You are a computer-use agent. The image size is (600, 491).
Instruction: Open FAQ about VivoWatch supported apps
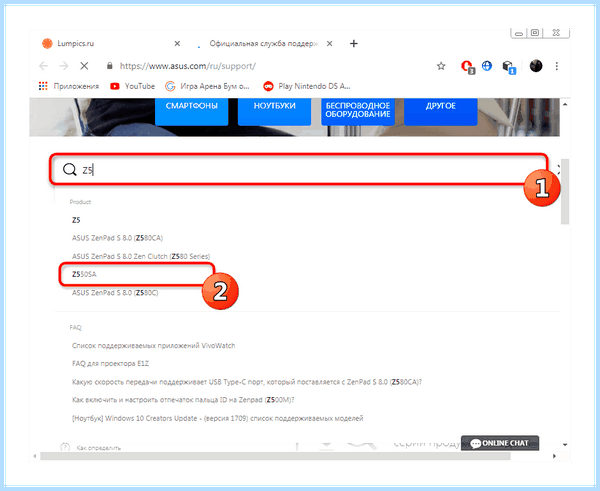coord(153,346)
